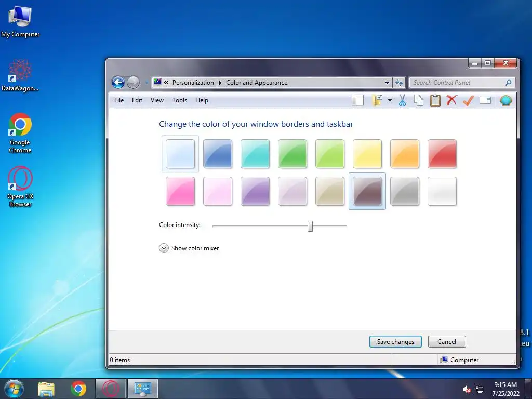532x399 pixels.
Task: Click the Color intensity slider handle
Action: tap(310, 226)
